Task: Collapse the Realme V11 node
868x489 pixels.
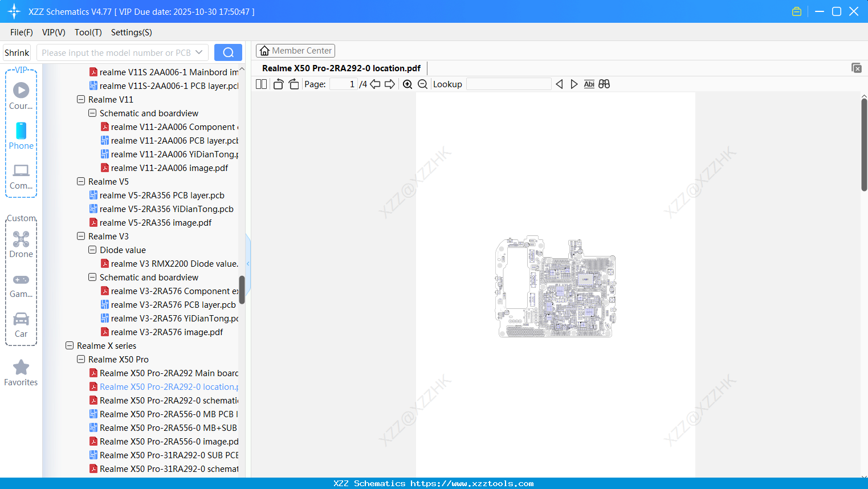Action: (81, 99)
